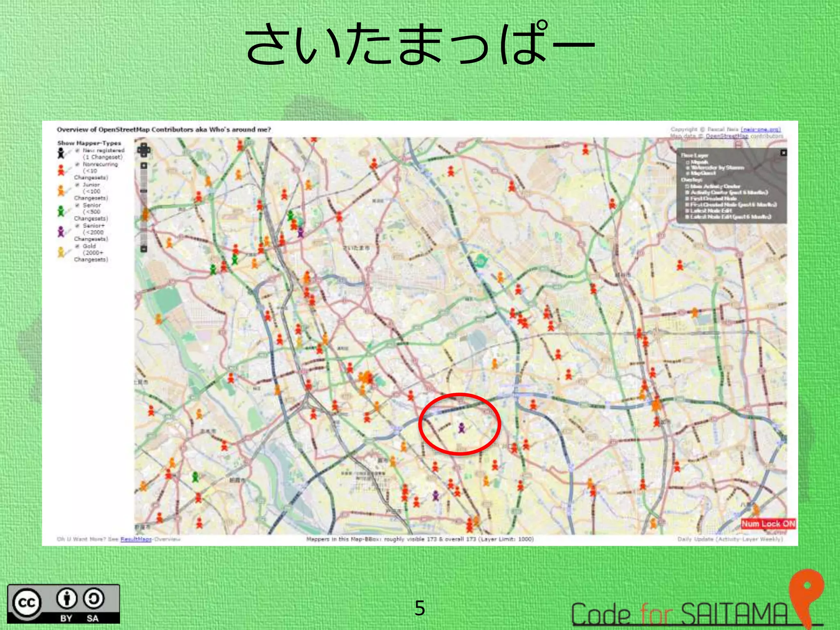Click the orange Junior mapper legend figure
The image size is (840, 630).
click(x=61, y=190)
